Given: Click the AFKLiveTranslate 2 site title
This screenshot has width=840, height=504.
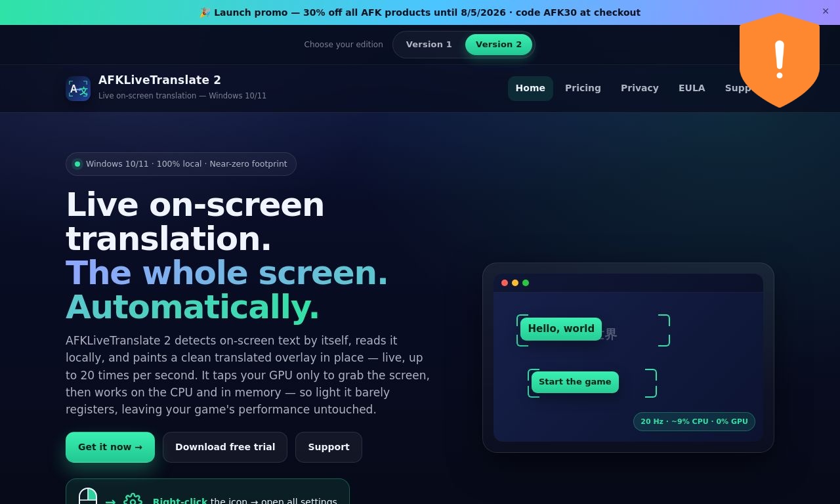Looking at the screenshot, I should tap(159, 80).
